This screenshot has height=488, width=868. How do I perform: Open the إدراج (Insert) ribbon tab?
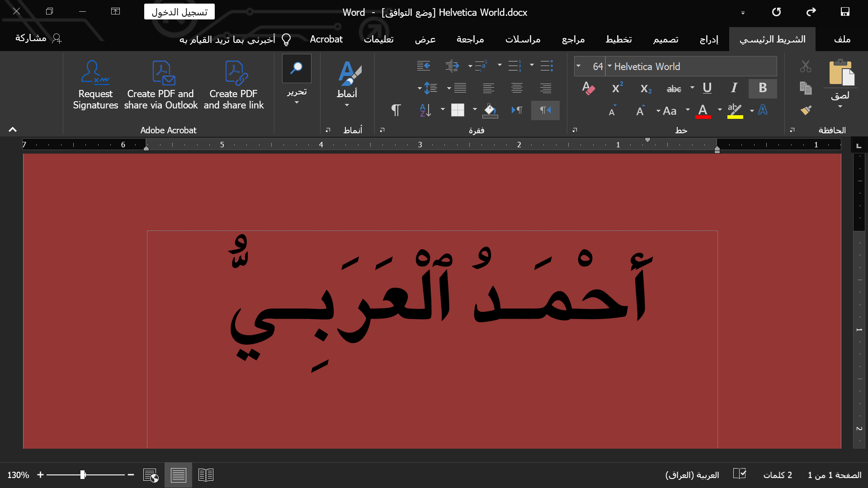click(x=708, y=40)
